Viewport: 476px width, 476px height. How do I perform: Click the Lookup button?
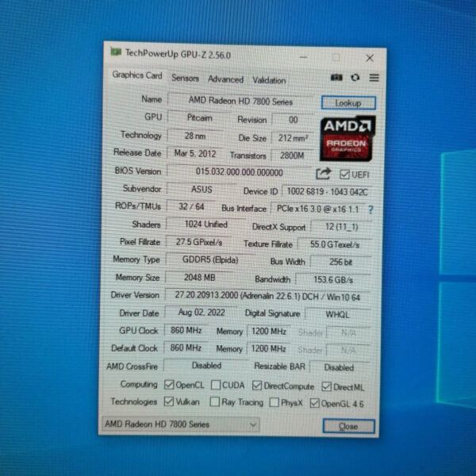pyautogui.click(x=348, y=103)
